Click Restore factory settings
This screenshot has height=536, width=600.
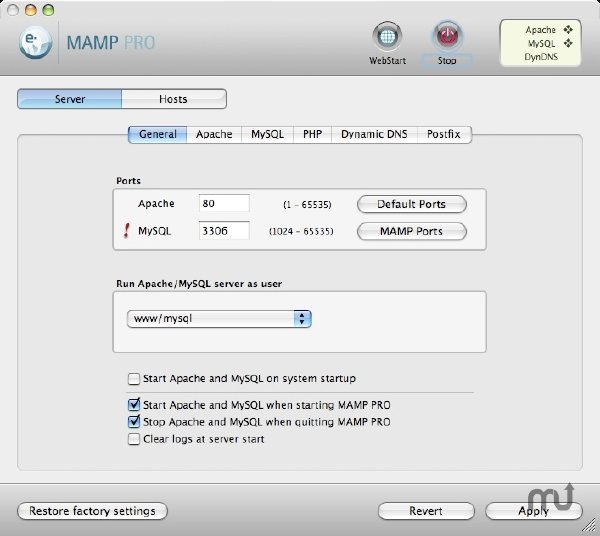[x=92, y=511]
